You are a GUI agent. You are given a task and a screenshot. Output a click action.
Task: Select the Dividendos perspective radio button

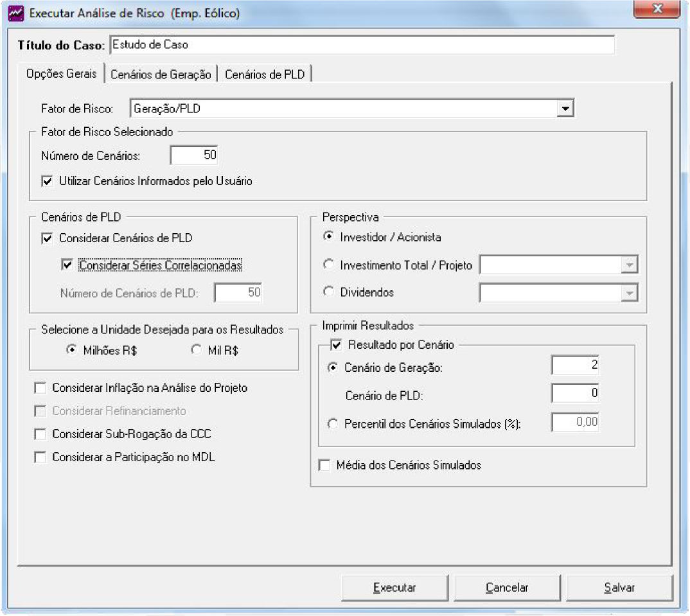[330, 292]
